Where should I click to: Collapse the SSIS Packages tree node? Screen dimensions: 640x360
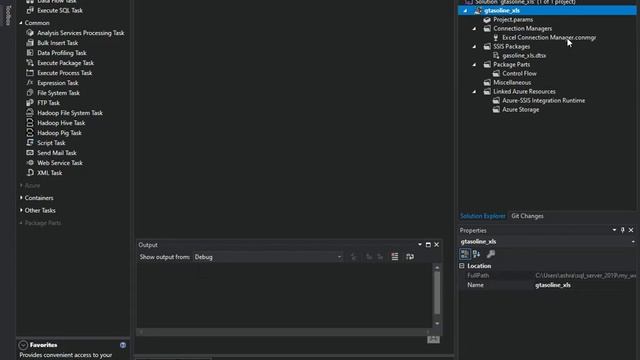474,47
